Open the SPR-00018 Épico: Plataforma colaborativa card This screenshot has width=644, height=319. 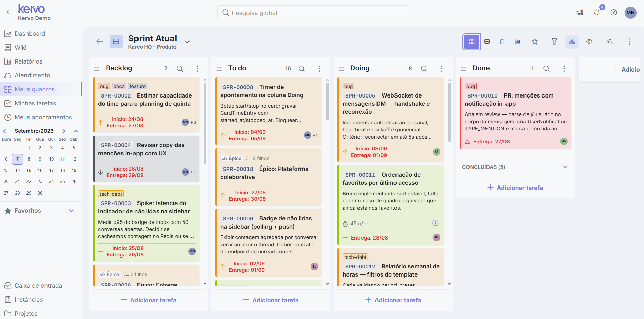(269, 177)
